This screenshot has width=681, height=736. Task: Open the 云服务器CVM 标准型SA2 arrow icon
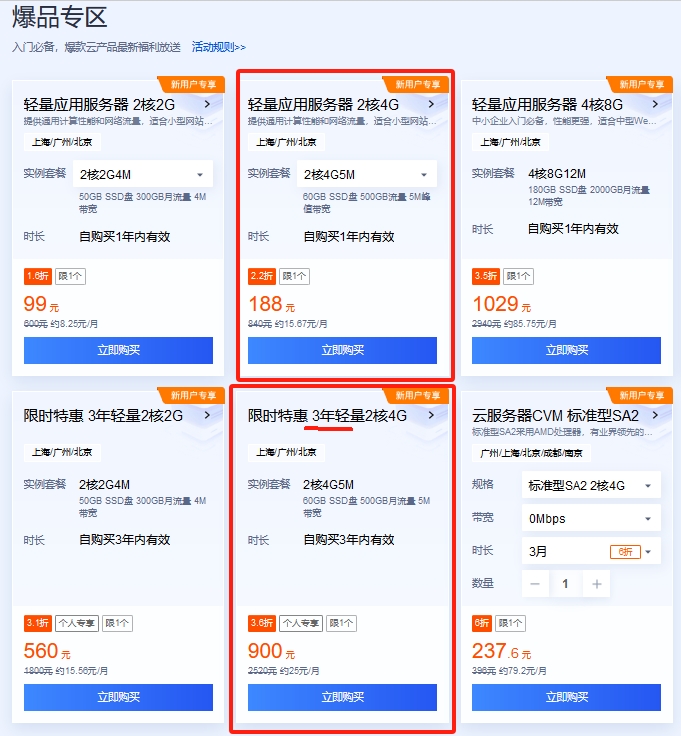click(655, 415)
